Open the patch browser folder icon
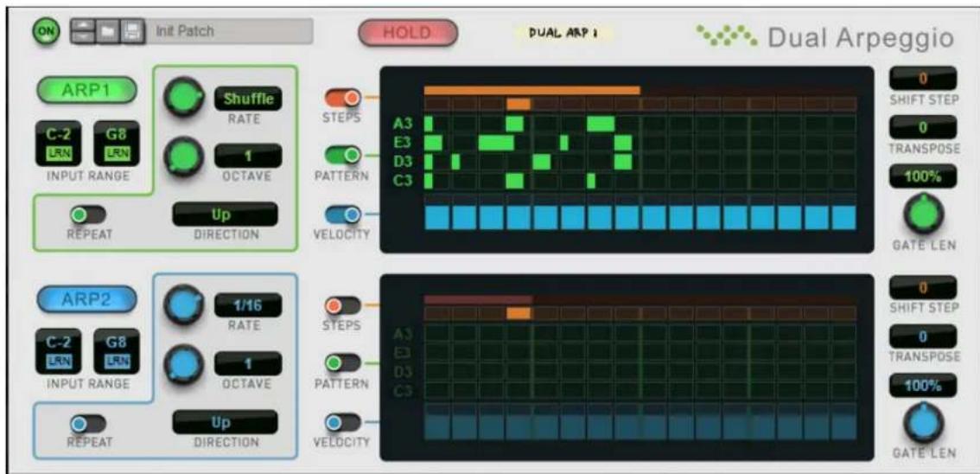Image resolution: width=980 pixels, height=474 pixels. (107, 30)
